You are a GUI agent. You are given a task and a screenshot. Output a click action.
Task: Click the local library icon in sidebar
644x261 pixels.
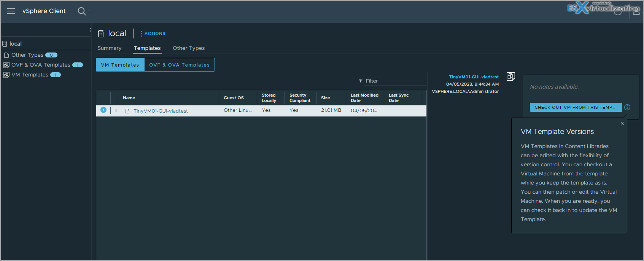(x=5, y=44)
